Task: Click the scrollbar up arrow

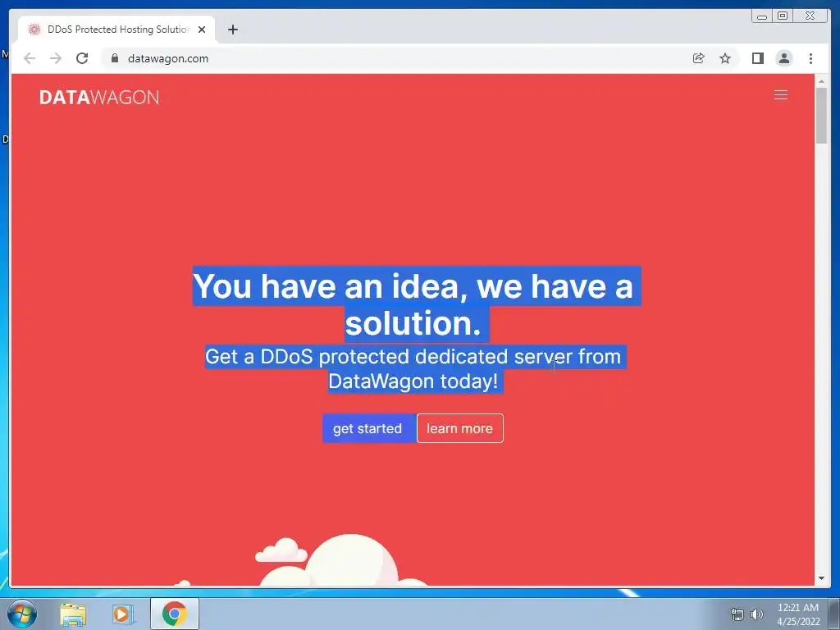Action: (821, 81)
